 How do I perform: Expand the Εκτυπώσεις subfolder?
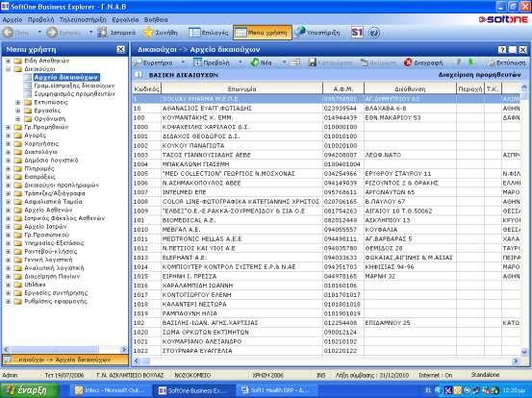[18, 102]
